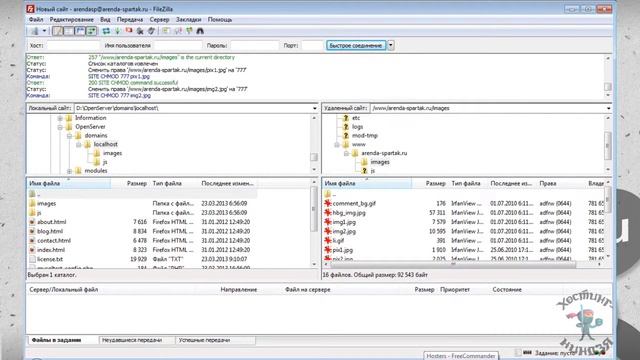The height and width of the screenshot is (360, 640).
Task: Open the Файл menu
Action: 36,20
